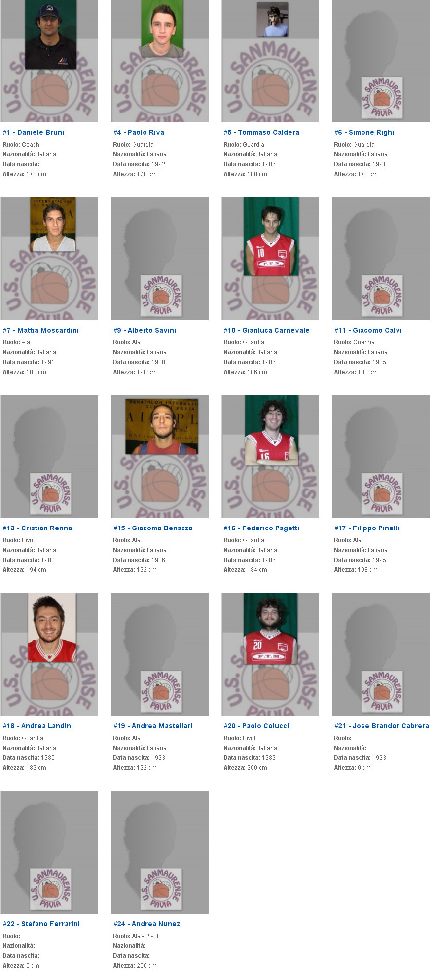434x980 pixels.
Task: Open Paolo Colucci's jersey 20 photo
Action: (271, 628)
